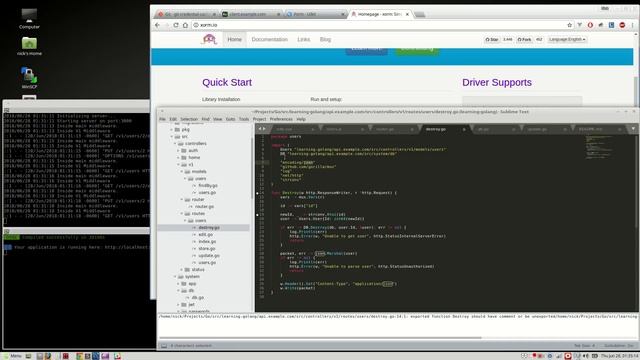Open the clock in the taskbar
The image size is (640, 360).
pyautogui.click(x=620, y=356)
